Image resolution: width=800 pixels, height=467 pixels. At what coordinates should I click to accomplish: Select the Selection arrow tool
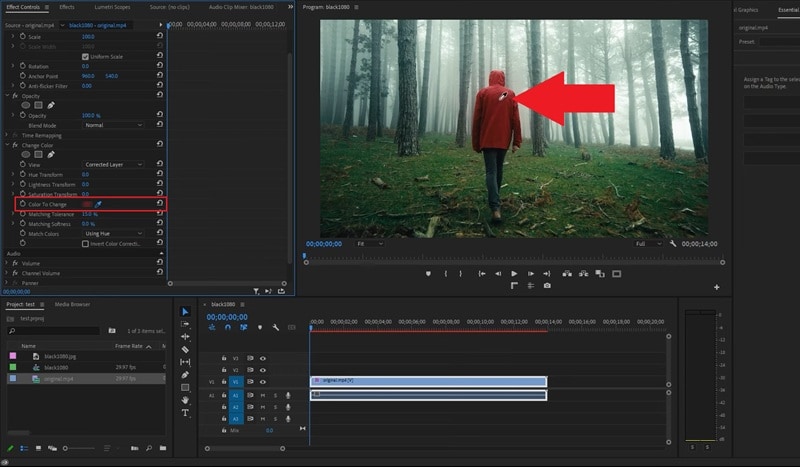click(185, 311)
